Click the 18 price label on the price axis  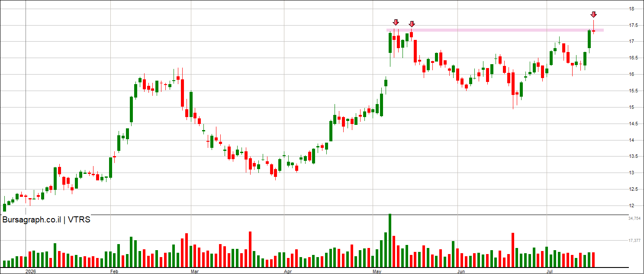pyautogui.click(x=632, y=9)
